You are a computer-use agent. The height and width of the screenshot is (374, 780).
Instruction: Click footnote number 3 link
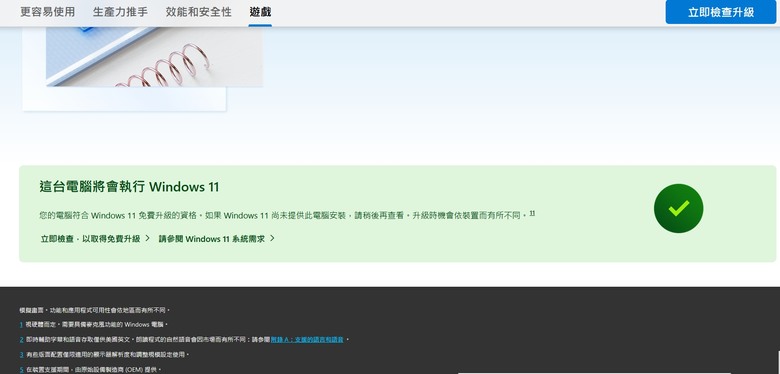[x=21, y=355]
